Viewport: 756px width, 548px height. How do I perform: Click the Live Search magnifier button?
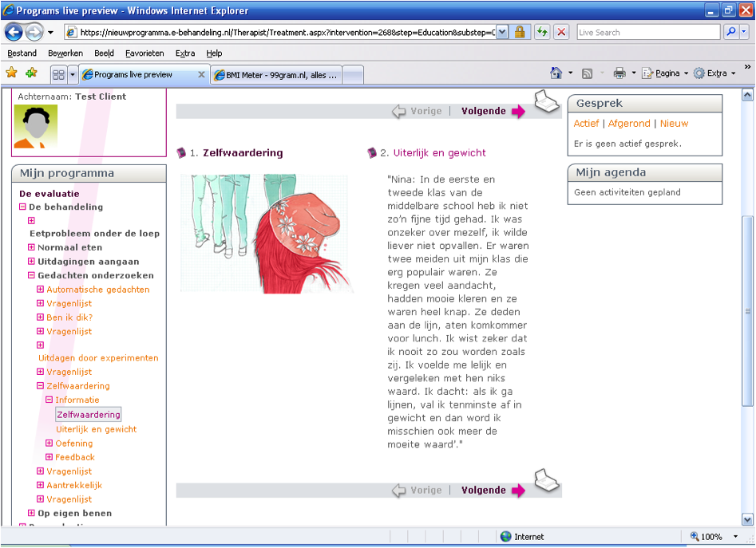click(730, 32)
